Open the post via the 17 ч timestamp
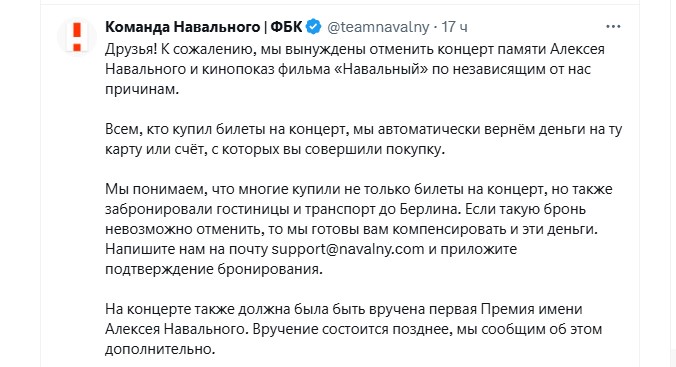The width and height of the screenshot is (676, 367). coord(454,27)
